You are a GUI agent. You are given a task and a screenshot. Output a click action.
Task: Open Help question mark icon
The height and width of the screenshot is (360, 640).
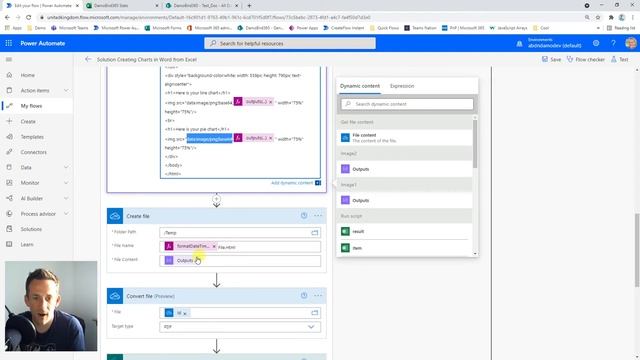click(613, 43)
